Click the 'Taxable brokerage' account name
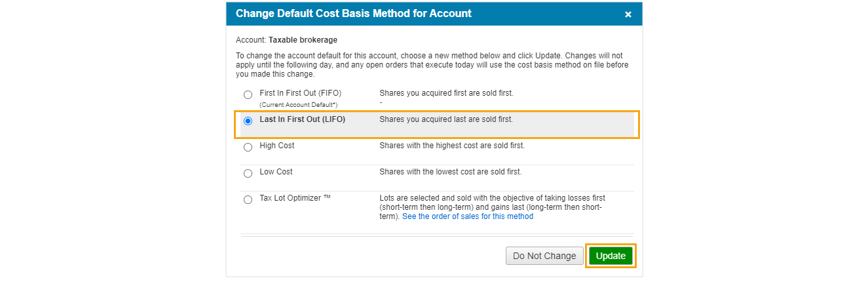868x282 pixels. (303, 40)
